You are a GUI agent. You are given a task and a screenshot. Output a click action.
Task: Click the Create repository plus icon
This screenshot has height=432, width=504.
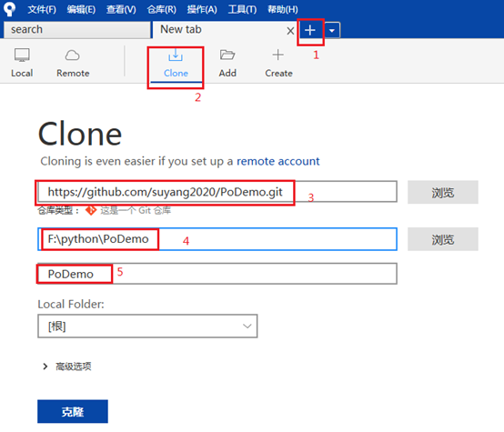(x=278, y=63)
